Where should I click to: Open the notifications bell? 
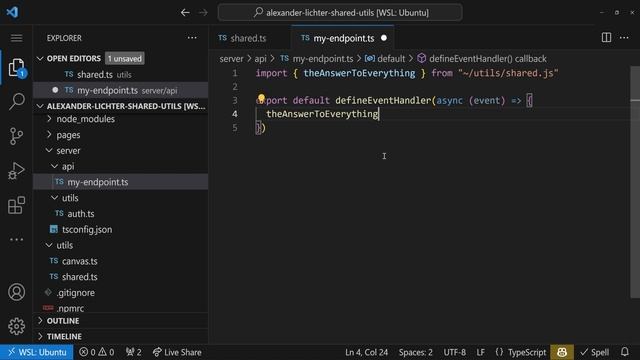(x=624, y=352)
